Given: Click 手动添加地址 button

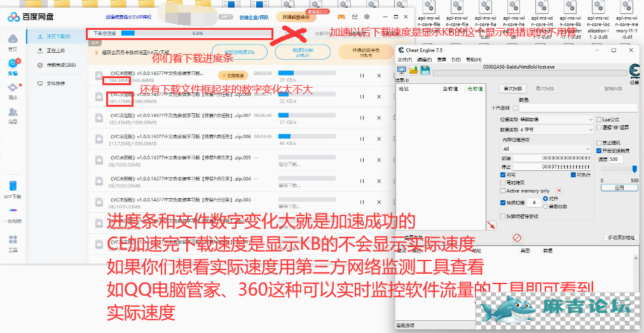Looking at the screenshot, I should pos(621,238).
